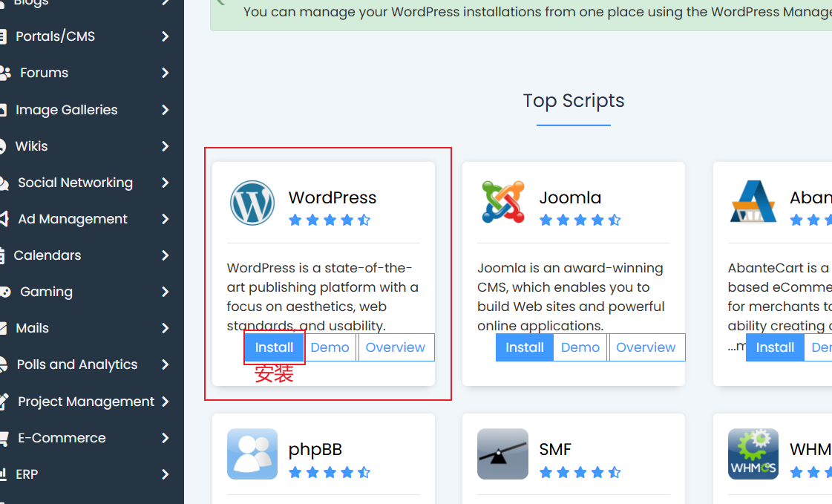832x504 pixels.
Task: Click the SMF logo icon
Action: click(502, 454)
